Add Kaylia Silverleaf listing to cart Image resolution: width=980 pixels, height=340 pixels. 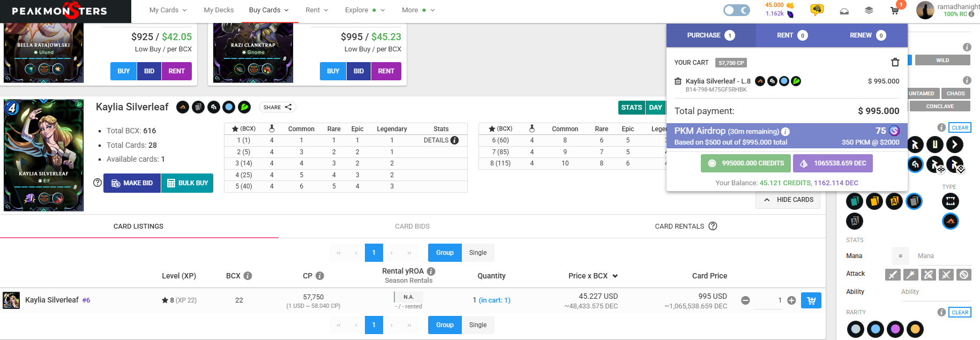[x=811, y=300]
